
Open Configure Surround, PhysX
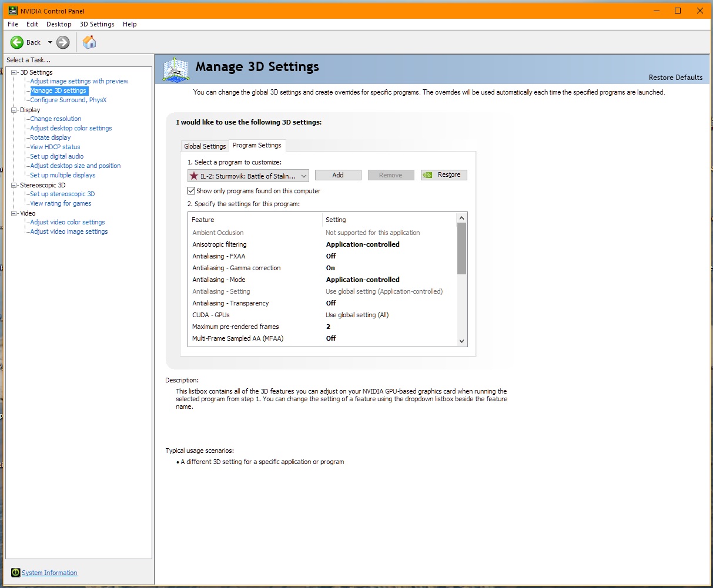click(x=68, y=100)
